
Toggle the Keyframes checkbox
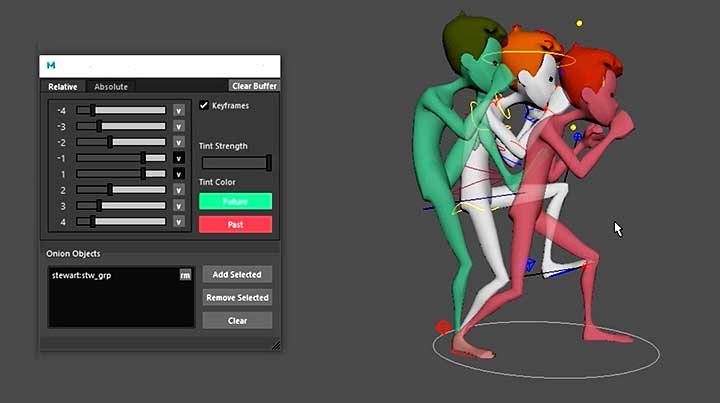204,106
